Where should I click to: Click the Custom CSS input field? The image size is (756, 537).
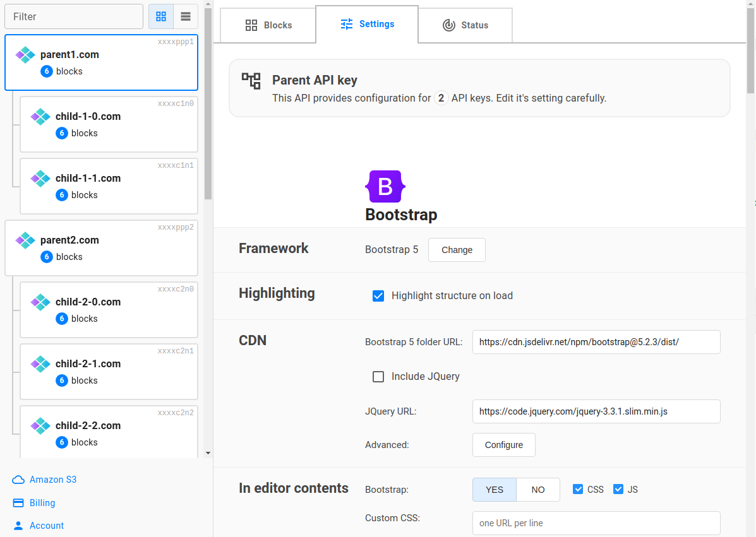tap(596, 522)
